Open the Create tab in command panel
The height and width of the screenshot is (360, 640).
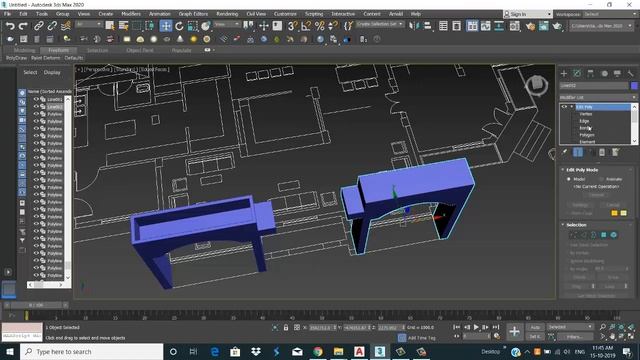[x=564, y=73]
